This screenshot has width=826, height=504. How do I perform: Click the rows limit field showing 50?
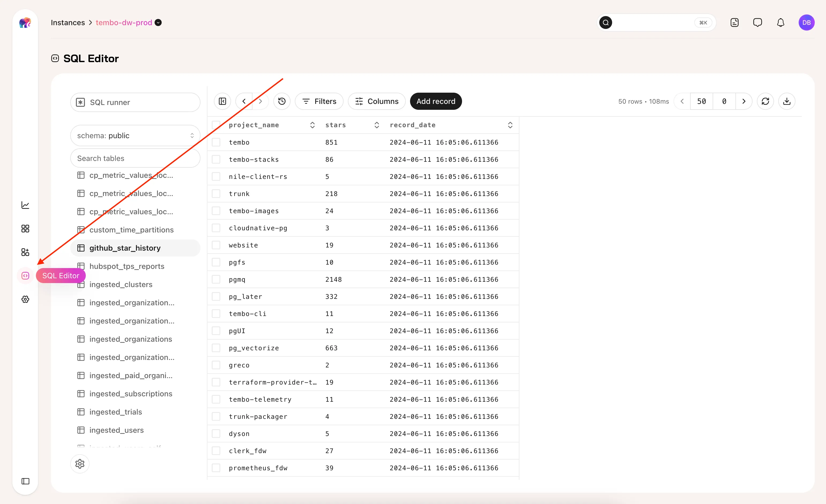pyautogui.click(x=702, y=101)
